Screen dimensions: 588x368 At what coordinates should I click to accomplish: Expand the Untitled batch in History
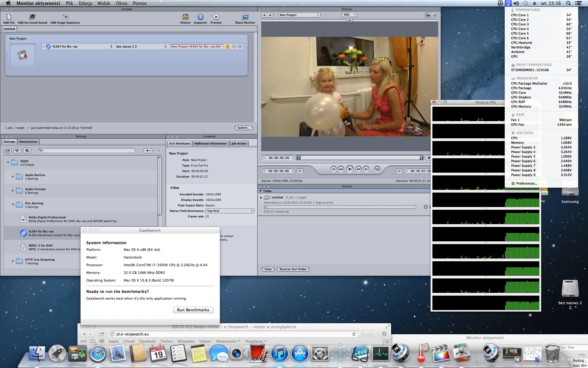click(x=261, y=197)
